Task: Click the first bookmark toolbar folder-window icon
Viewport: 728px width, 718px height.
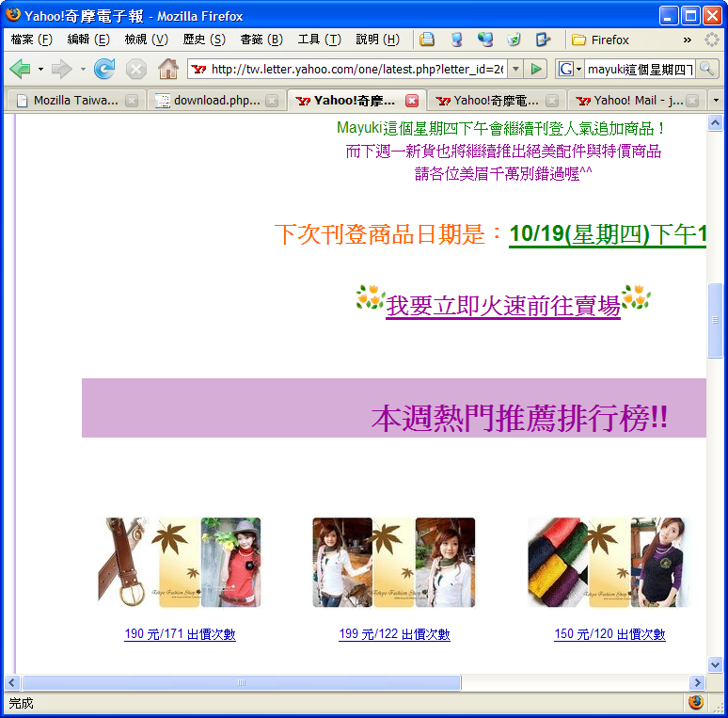Action: pos(427,40)
